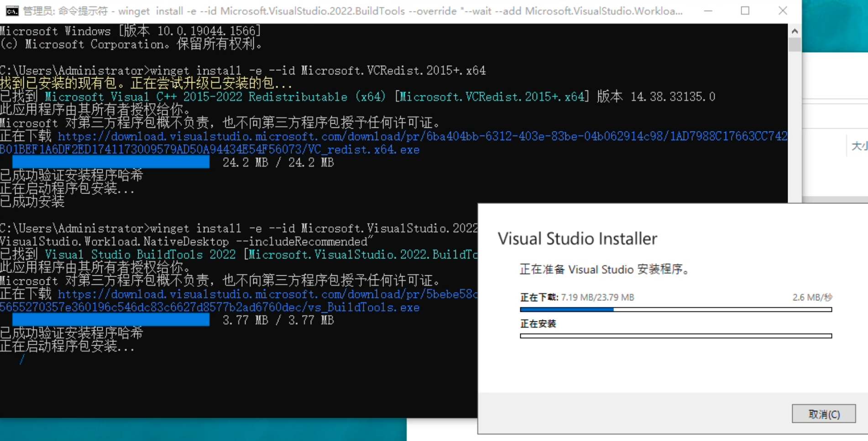This screenshot has height=441, width=868.
Task: Click the blue 24.2 MB console progress bar
Action: pos(111,163)
